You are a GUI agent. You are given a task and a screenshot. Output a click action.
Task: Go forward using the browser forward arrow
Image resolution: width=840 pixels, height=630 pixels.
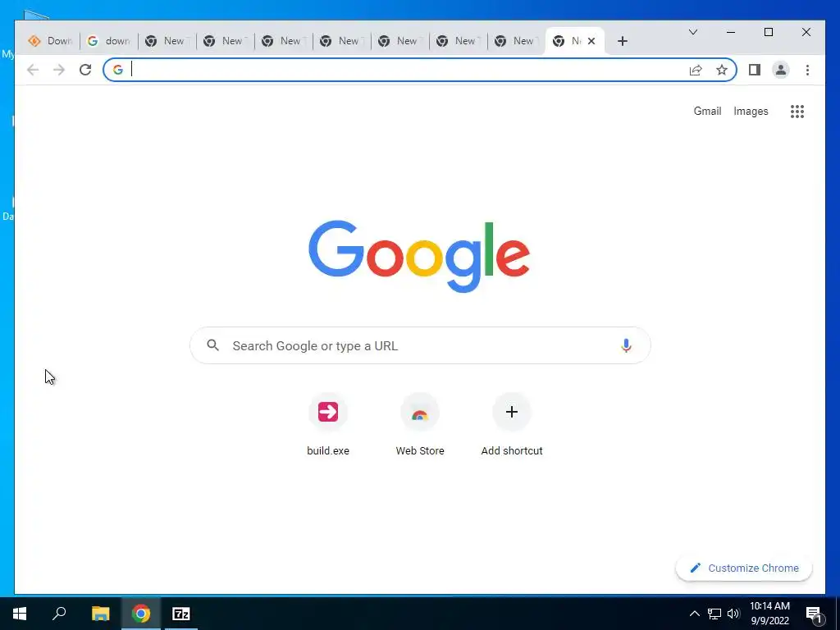(x=59, y=70)
